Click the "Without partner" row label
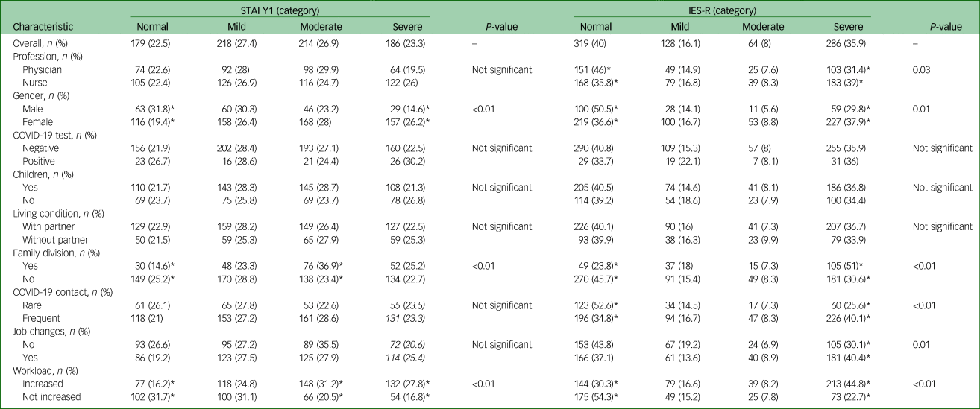The width and height of the screenshot is (980, 409). click(x=55, y=240)
